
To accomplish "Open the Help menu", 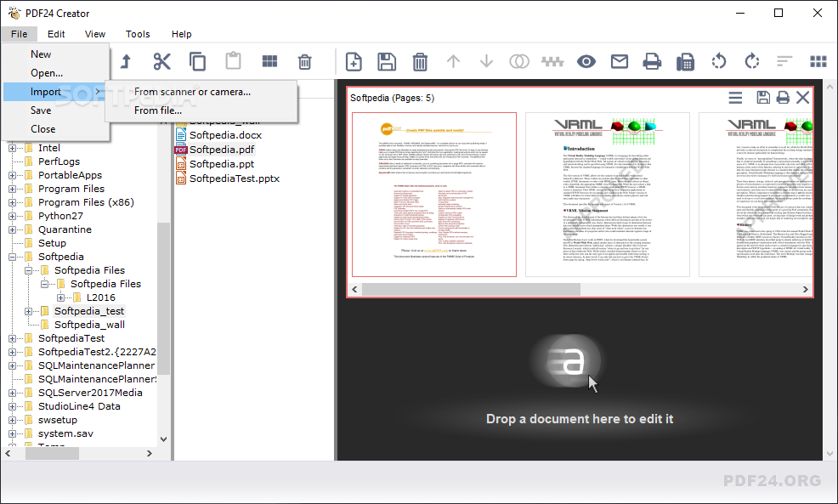I will 182,34.
